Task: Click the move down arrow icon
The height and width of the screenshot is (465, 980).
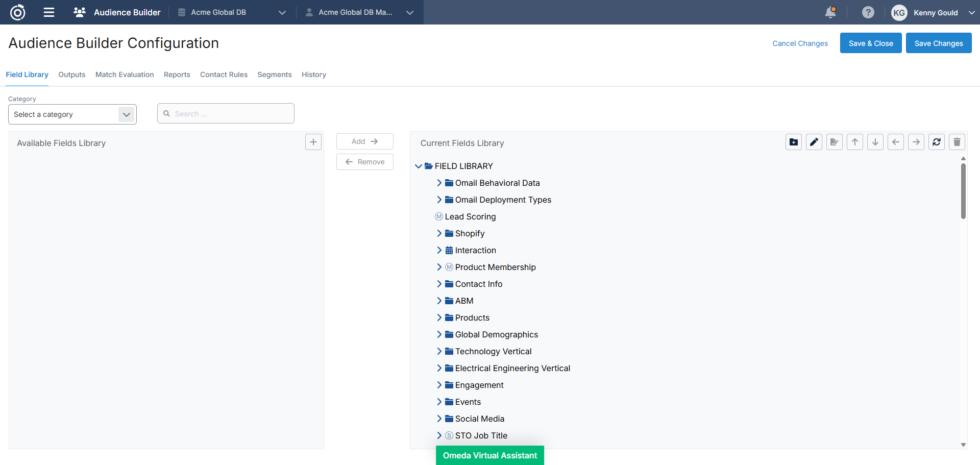Action: (x=875, y=142)
